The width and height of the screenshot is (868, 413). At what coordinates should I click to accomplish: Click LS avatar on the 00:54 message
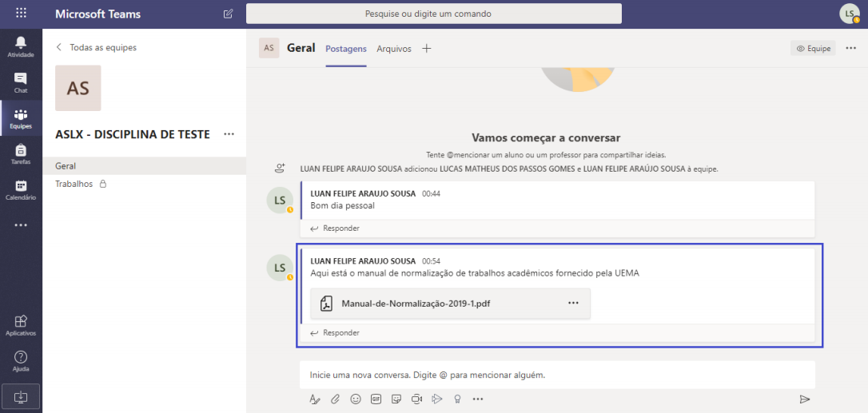(x=280, y=268)
